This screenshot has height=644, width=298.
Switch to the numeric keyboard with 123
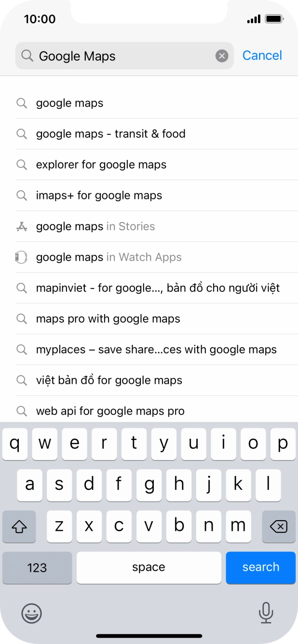point(37,567)
